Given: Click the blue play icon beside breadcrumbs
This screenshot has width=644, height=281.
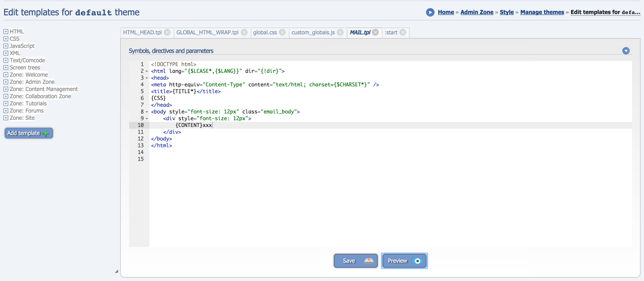Looking at the screenshot, I should pos(430,12).
